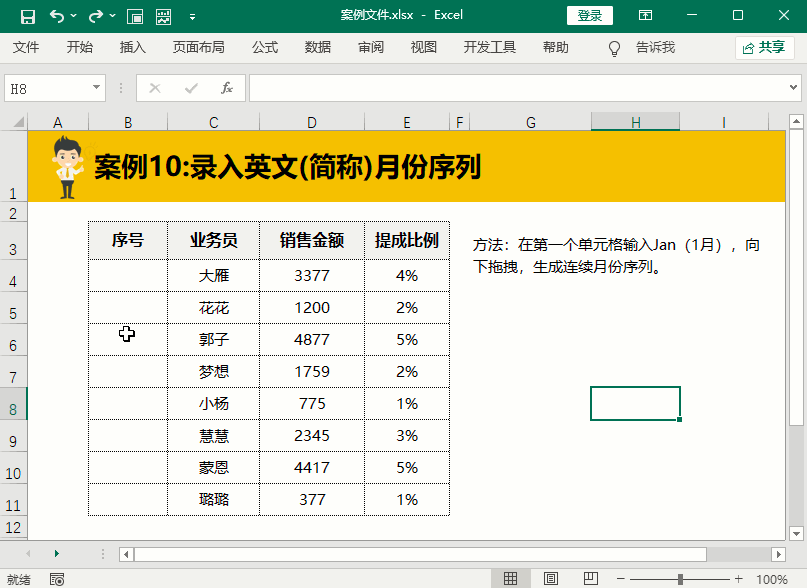The image size is (807, 588).
Task: Open the Undo history dropdown arrow
Action: click(x=74, y=17)
